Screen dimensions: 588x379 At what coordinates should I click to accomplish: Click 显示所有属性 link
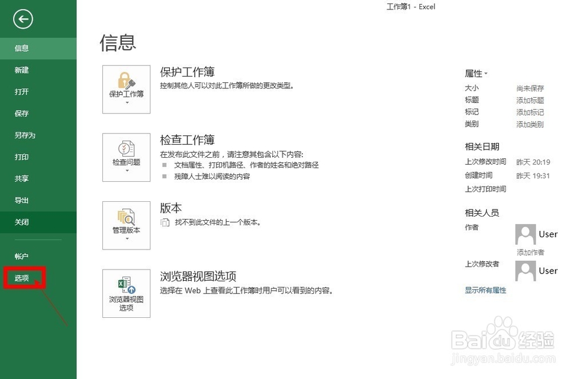(485, 291)
